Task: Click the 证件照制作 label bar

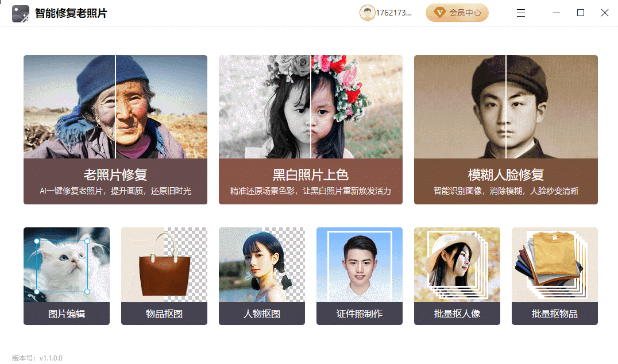Action: coord(360,313)
